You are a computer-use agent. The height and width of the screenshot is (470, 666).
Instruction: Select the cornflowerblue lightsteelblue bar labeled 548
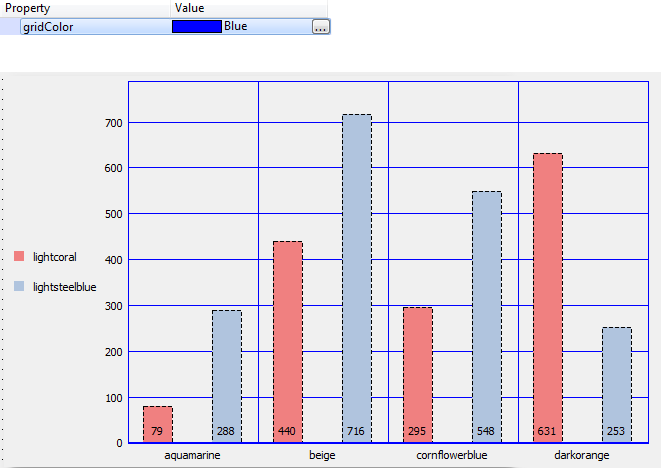pyautogui.click(x=486, y=316)
